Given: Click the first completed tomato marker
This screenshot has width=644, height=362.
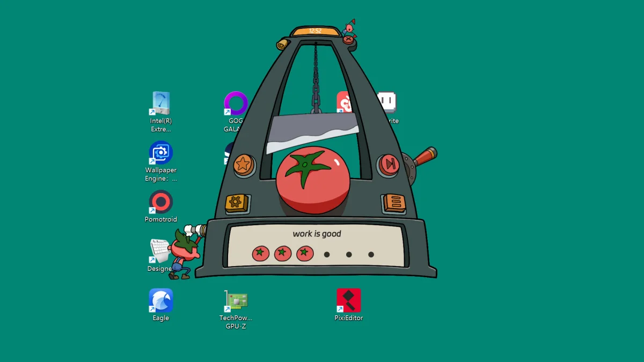Looking at the screenshot, I should coord(261,253).
